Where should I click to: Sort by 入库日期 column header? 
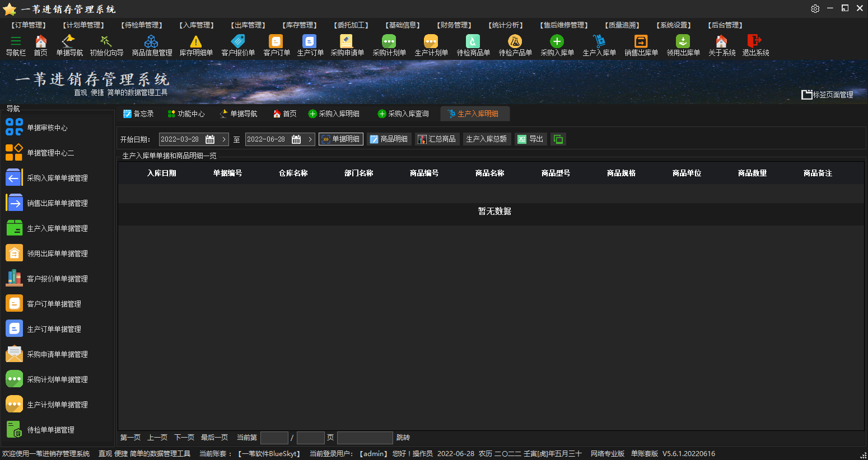point(162,173)
